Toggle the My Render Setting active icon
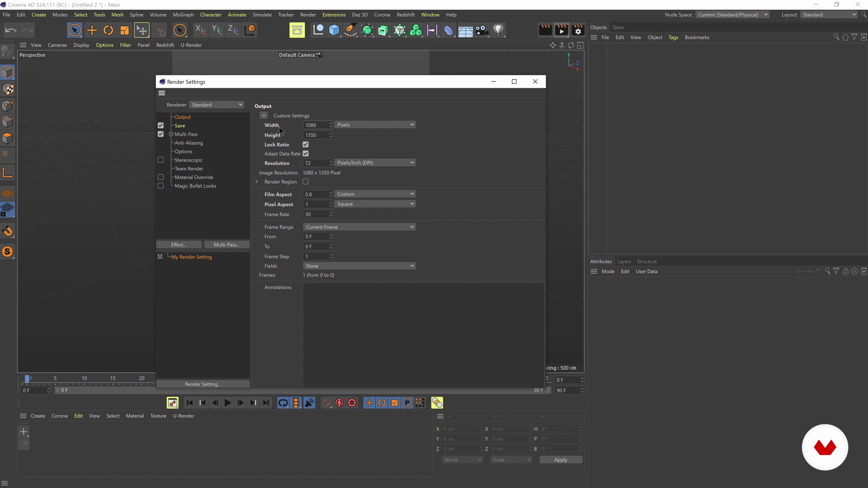This screenshot has height=488, width=868. tap(160, 257)
